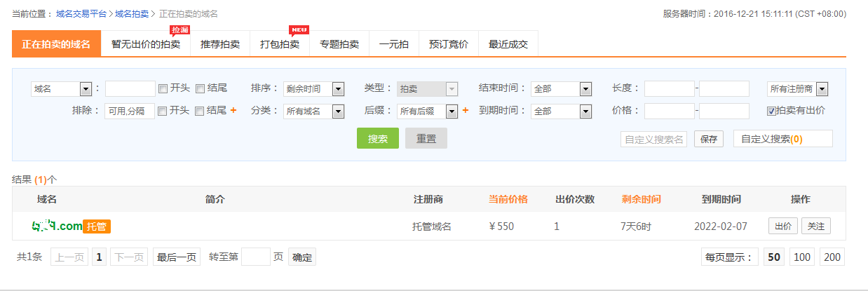
Task: Go to the 一元拍 tab
Action: 394,44
